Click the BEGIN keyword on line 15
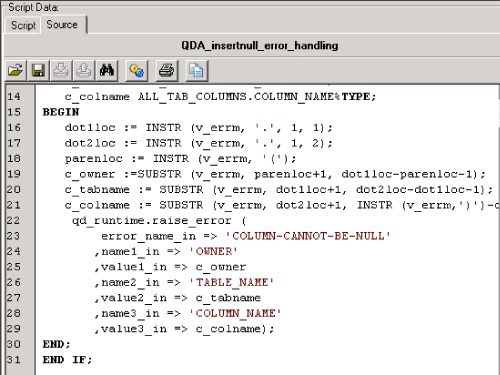The width and height of the screenshot is (500, 375). pyautogui.click(x=61, y=112)
